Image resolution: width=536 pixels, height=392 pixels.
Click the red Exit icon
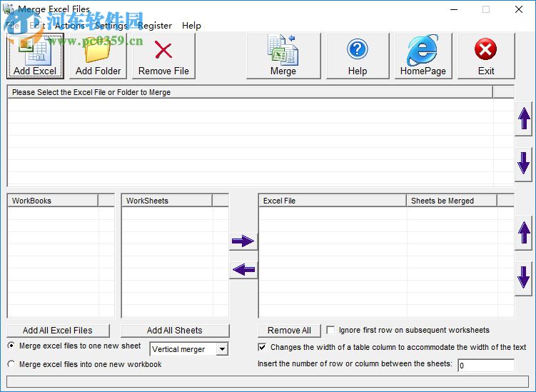[486, 49]
